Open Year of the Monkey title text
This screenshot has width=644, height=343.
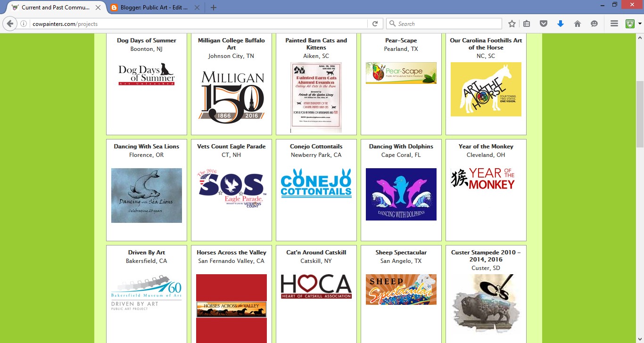(486, 147)
